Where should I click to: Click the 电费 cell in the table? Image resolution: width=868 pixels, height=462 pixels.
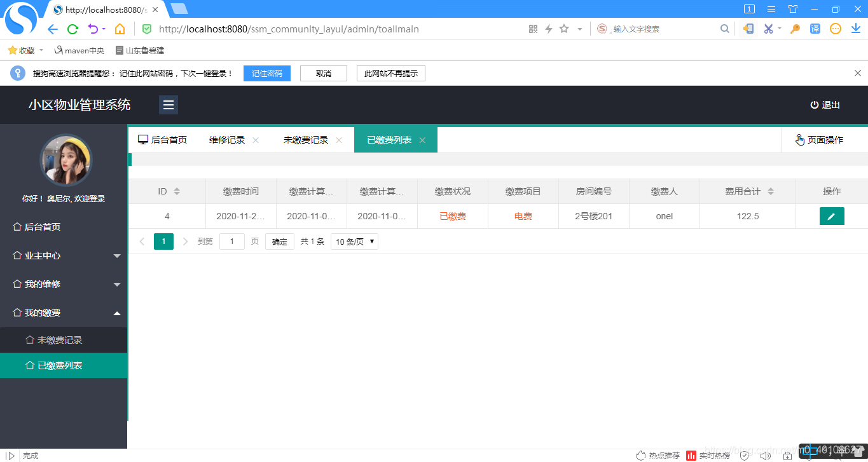pyautogui.click(x=523, y=216)
